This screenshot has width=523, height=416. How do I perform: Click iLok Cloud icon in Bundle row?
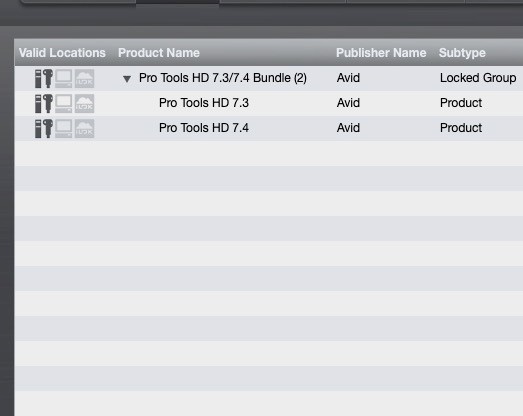(84, 79)
